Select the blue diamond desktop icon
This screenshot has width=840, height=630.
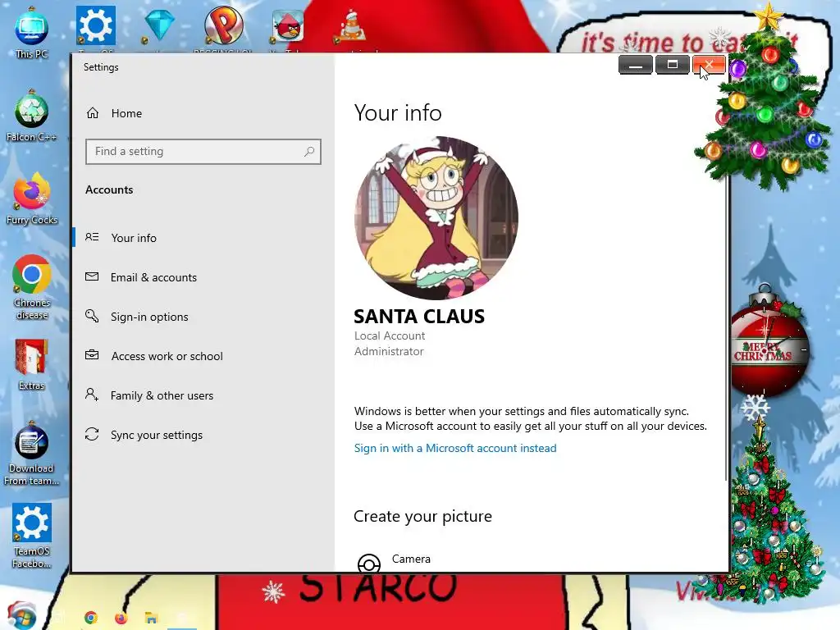pos(160,25)
